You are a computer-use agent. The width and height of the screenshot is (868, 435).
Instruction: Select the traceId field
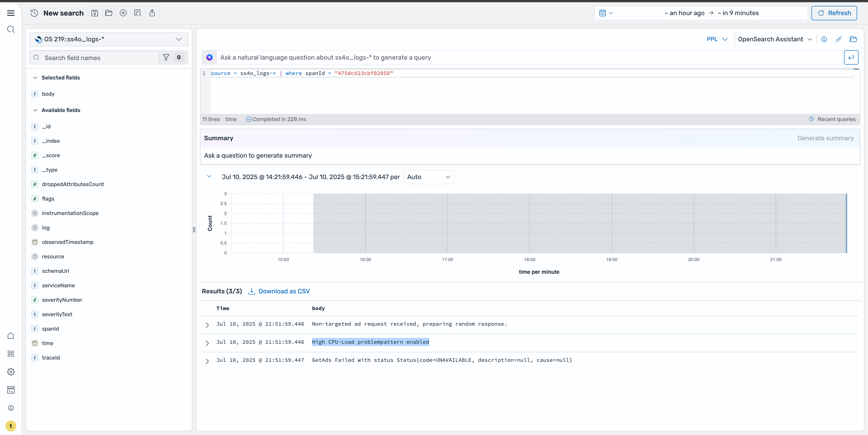[51, 358]
